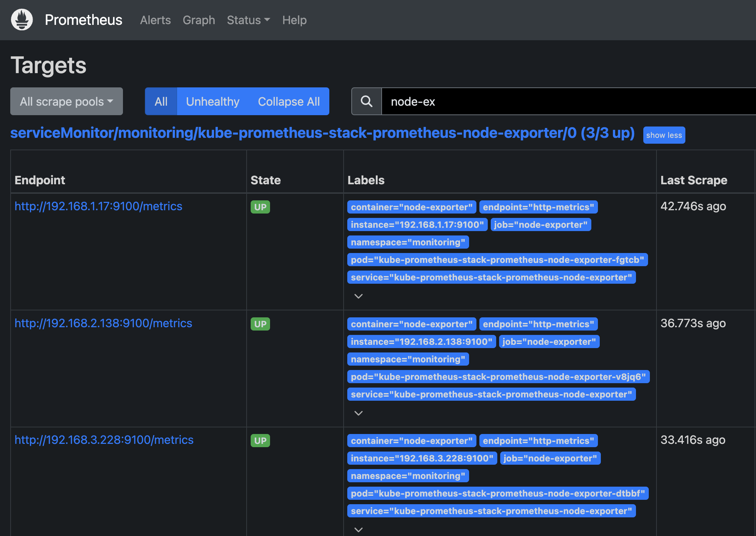Image resolution: width=756 pixels, height=536 pixels.
Task: Open the Help menu item
Action: [x=294, y=20]
